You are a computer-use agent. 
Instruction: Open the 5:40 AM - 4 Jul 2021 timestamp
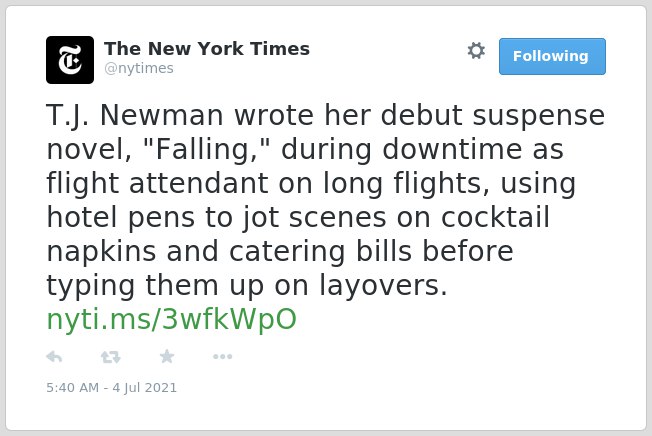coord(111,388)
